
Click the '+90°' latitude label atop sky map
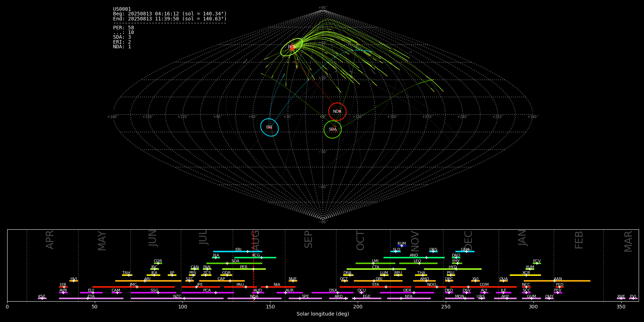coord(323,8)
